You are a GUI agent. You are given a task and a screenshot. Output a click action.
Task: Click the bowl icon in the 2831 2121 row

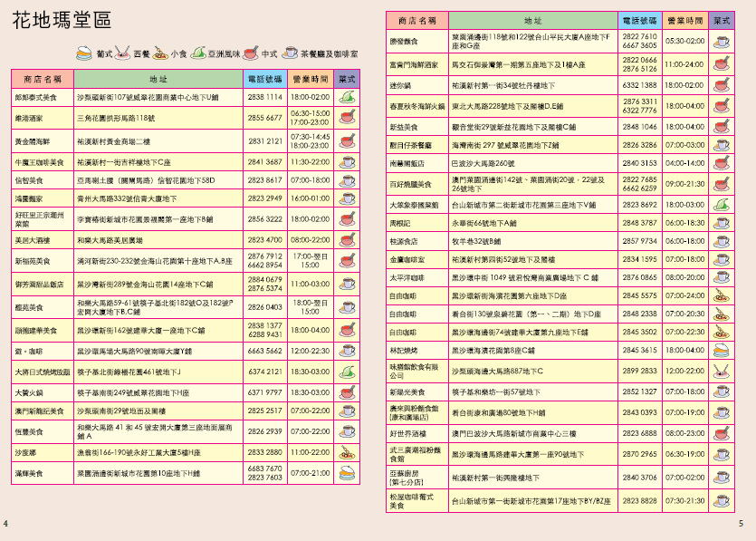pyautogui.click(x=347, y=141)
